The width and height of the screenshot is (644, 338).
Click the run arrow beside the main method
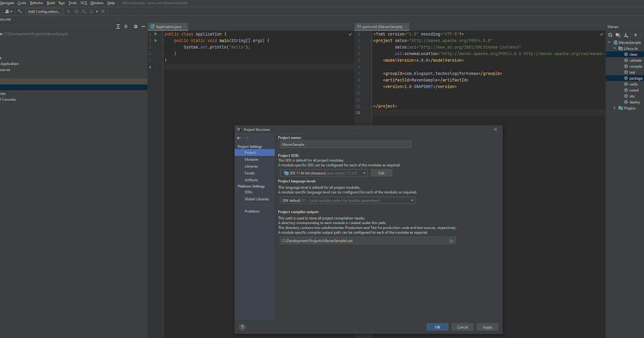tap(155, 40)
